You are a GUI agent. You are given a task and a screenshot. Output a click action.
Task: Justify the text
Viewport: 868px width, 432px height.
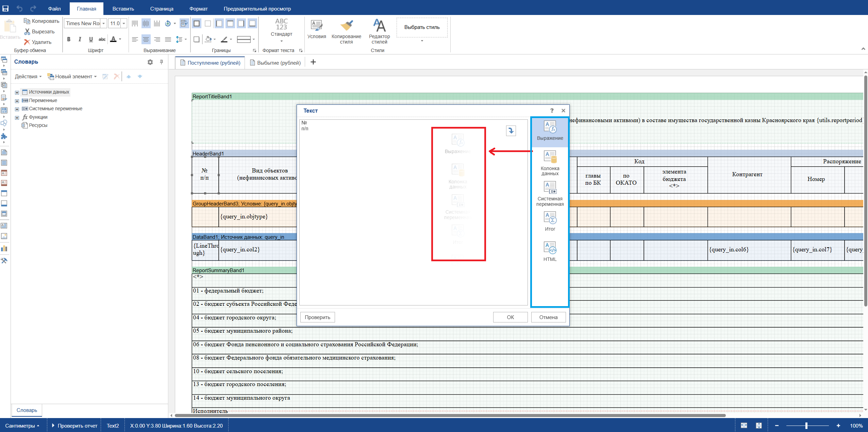[168, 39]
